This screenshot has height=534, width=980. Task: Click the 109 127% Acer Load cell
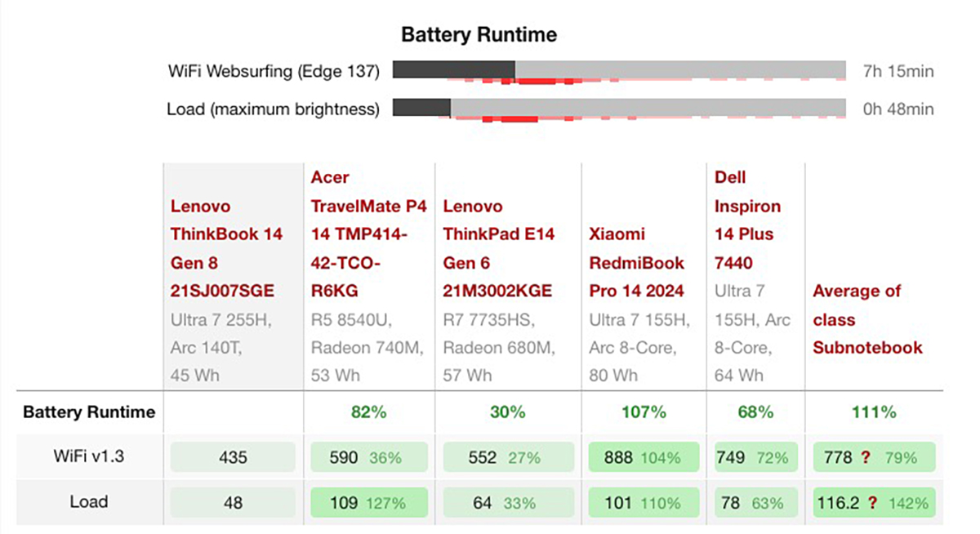tap(368, 503)
